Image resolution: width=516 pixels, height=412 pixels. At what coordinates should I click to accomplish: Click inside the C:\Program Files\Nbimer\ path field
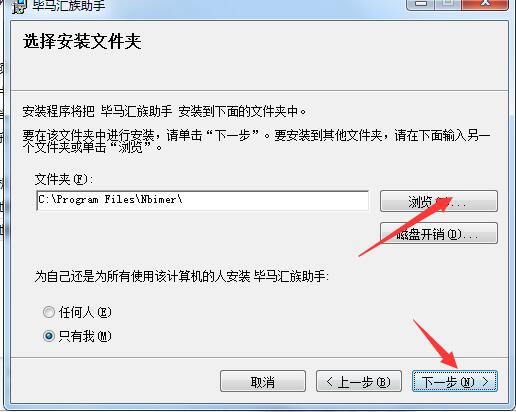point(202,200)
